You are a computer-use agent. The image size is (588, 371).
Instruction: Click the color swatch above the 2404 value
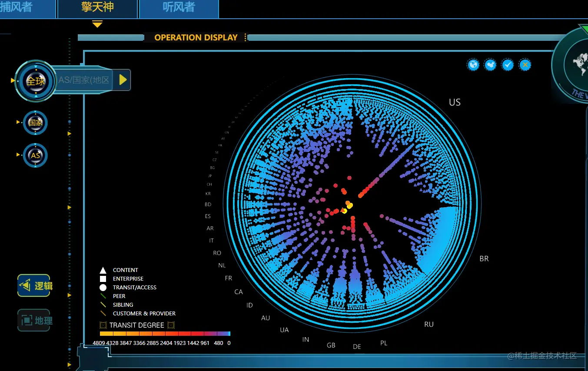click(x=172, y=334)
